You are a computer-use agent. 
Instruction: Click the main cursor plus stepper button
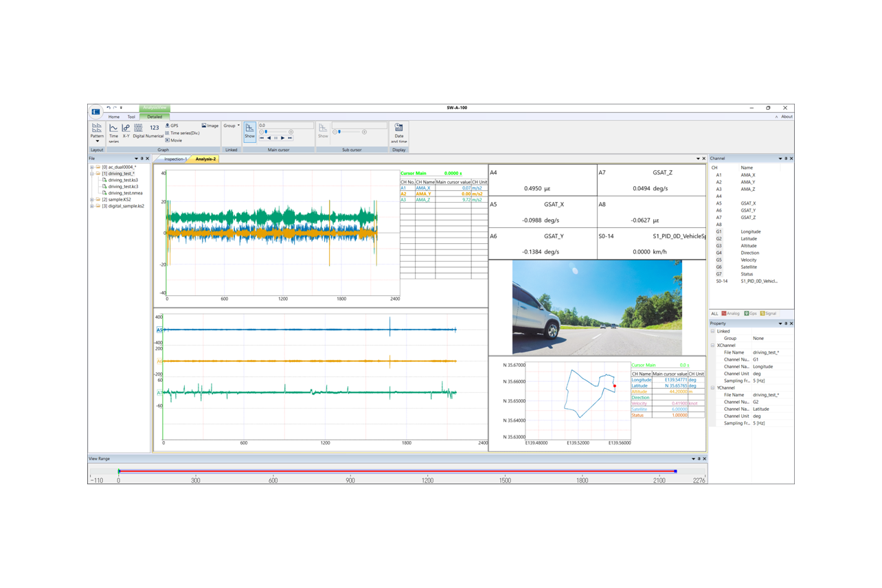pyautogui.click(x=291, y=132)
